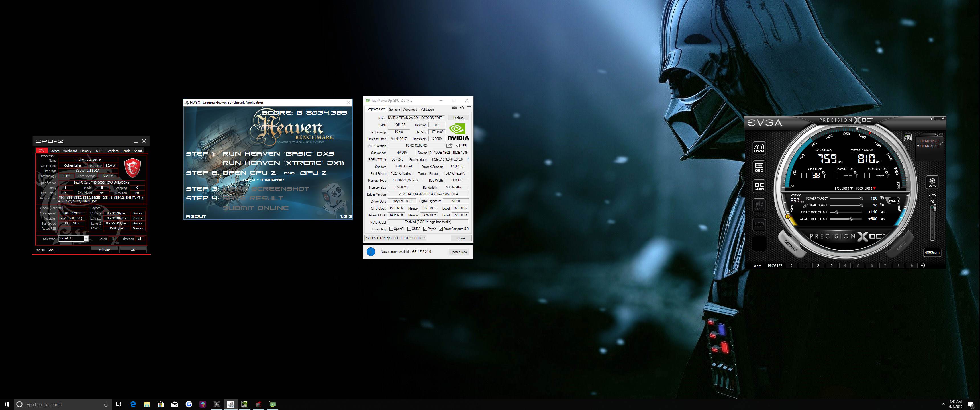Open the Mainboard tab in CPU-Z
980x410 pixels.
[x=70, y=151]
